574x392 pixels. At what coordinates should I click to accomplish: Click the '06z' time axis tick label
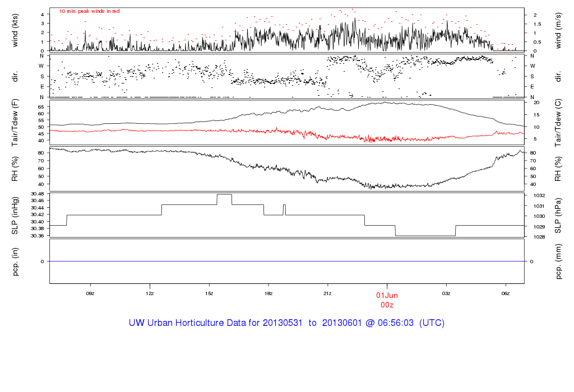click(x=506, y=293)
